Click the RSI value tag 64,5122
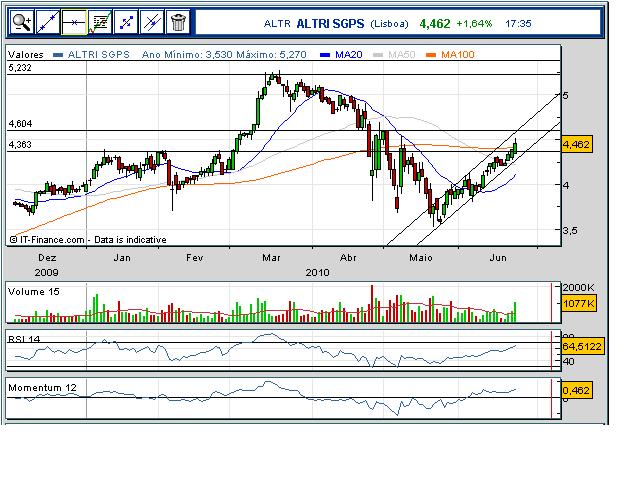 [582, 347]
